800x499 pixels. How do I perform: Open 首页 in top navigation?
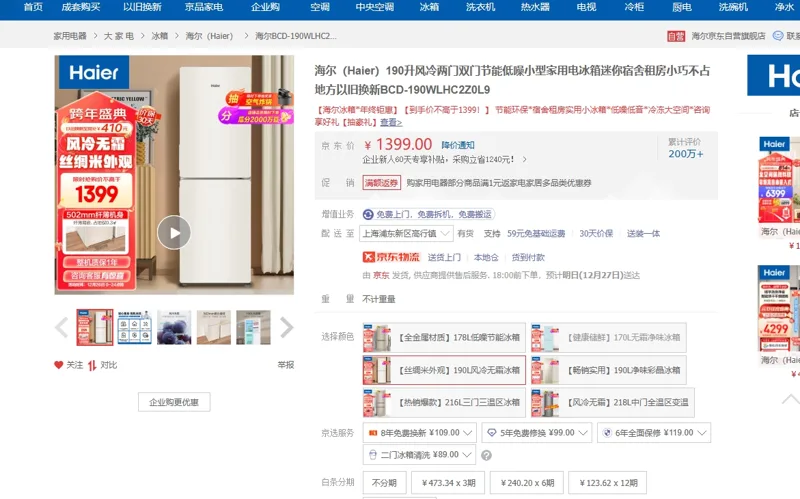[33, 7]
